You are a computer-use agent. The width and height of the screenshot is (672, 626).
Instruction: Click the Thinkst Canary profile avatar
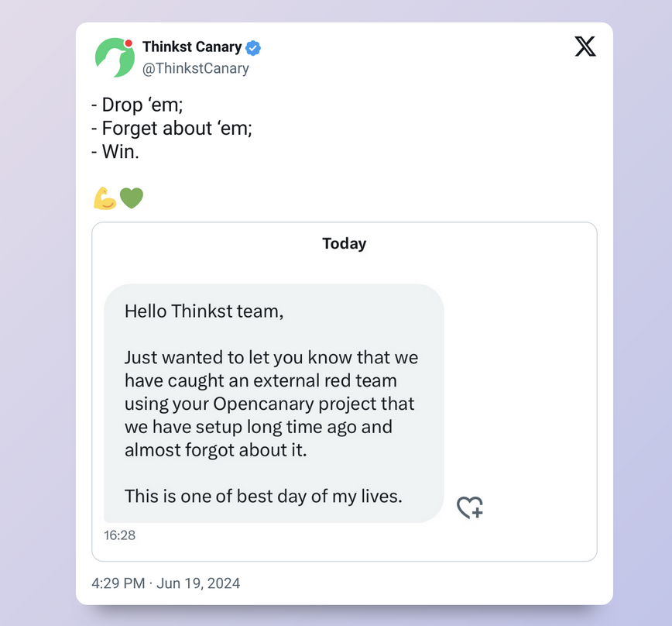click(115, 57)
